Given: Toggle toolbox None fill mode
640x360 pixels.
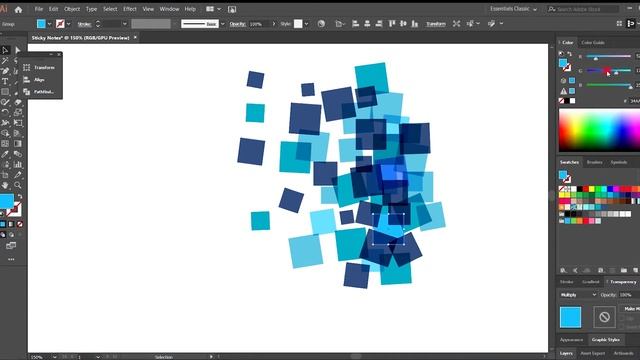Looking at the screenshot, I should tap(20, 224).
